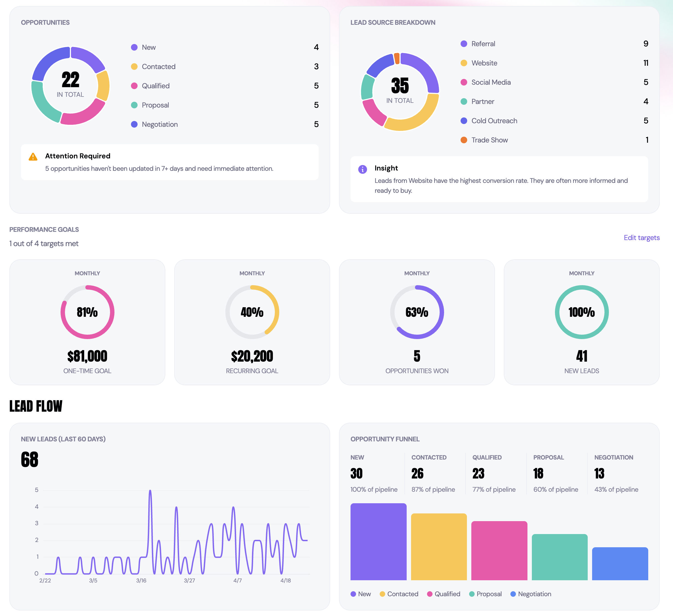This screenshot has width=673, height=616.
Task: Click the 81% one-time goal progress ring
Action: pos(87,312)
